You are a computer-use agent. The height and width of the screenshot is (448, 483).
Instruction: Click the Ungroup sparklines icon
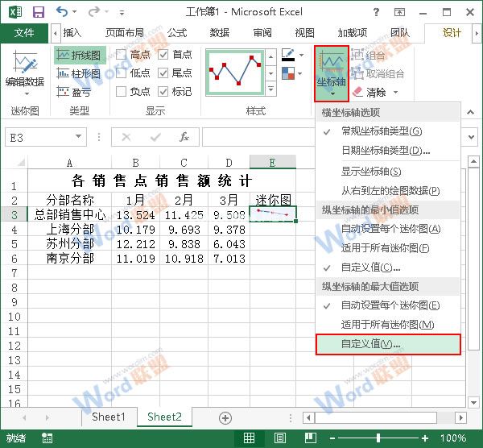[357, 73]
